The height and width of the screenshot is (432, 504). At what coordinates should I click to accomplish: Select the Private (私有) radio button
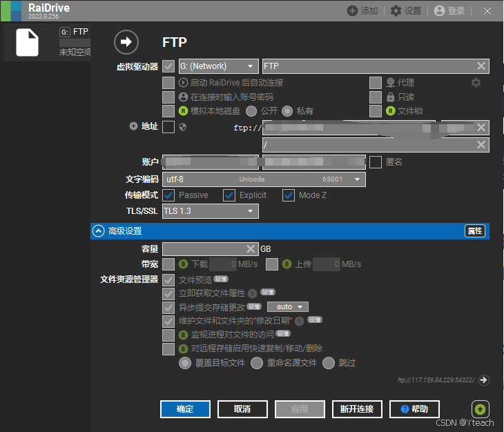pyautogui.click(x=287, y=111)
